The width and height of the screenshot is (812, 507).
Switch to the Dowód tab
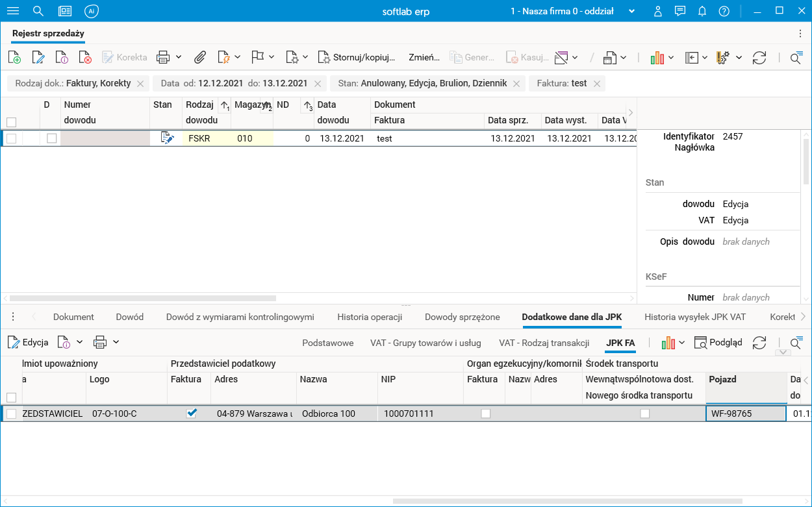129,317
